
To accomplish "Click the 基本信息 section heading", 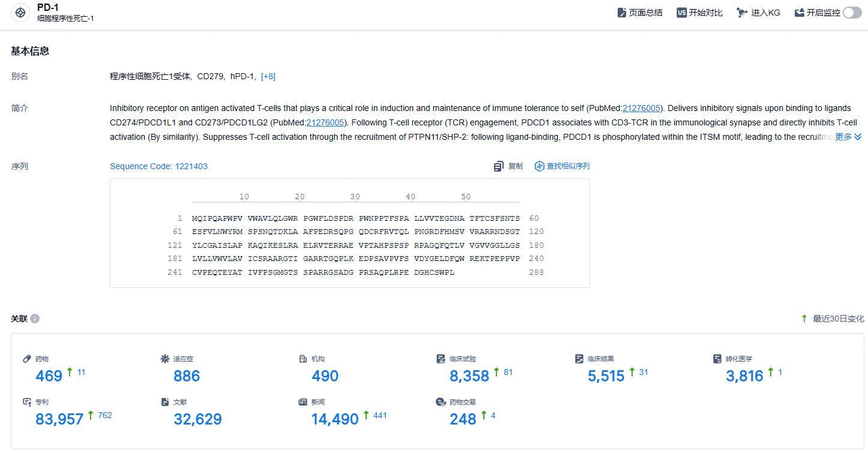I will (30, 51).
